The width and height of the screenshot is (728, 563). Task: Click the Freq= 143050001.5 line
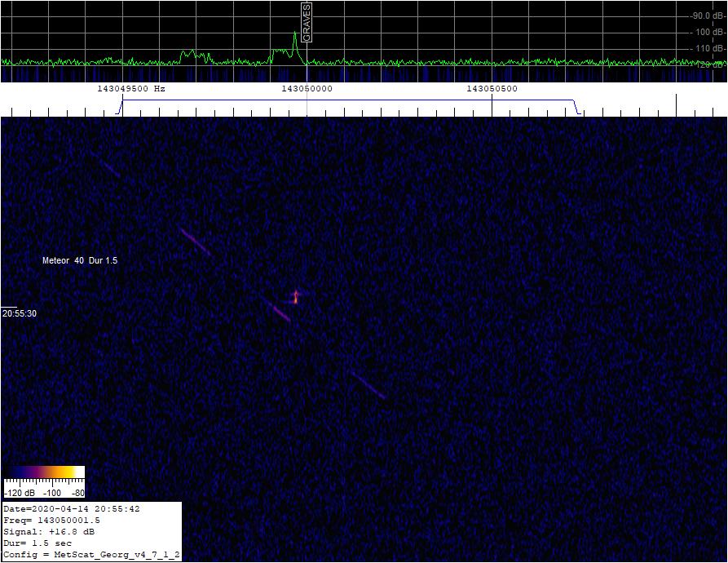[x=51, y=521]
